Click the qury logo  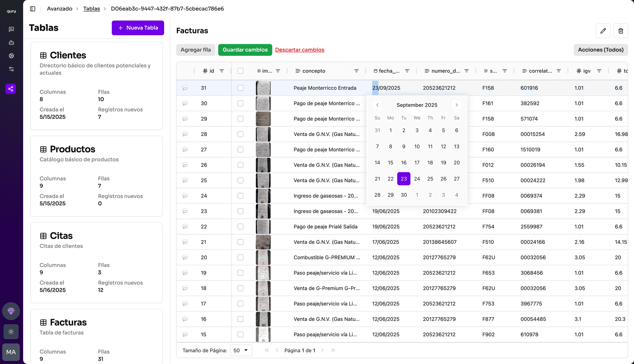[11, 11]
